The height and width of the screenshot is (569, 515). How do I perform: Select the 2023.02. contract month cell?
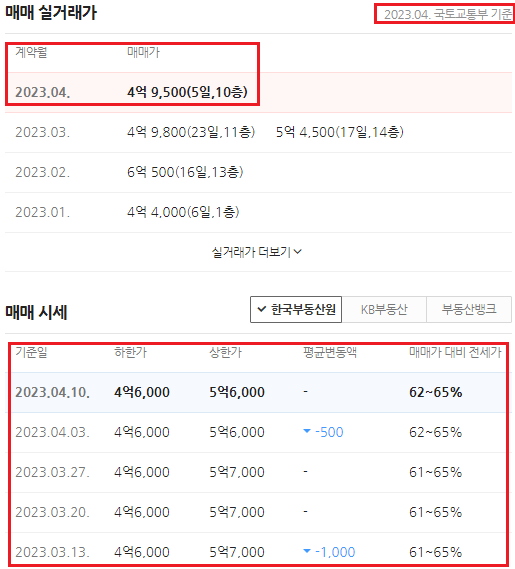(x=42, y=172)
